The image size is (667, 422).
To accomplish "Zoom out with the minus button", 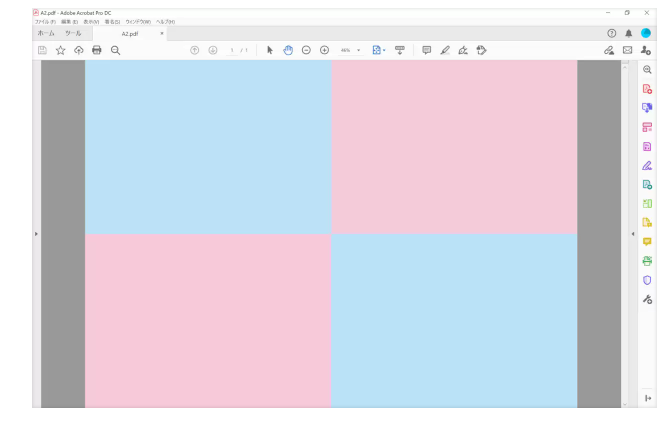I will (x=306, y=49).
